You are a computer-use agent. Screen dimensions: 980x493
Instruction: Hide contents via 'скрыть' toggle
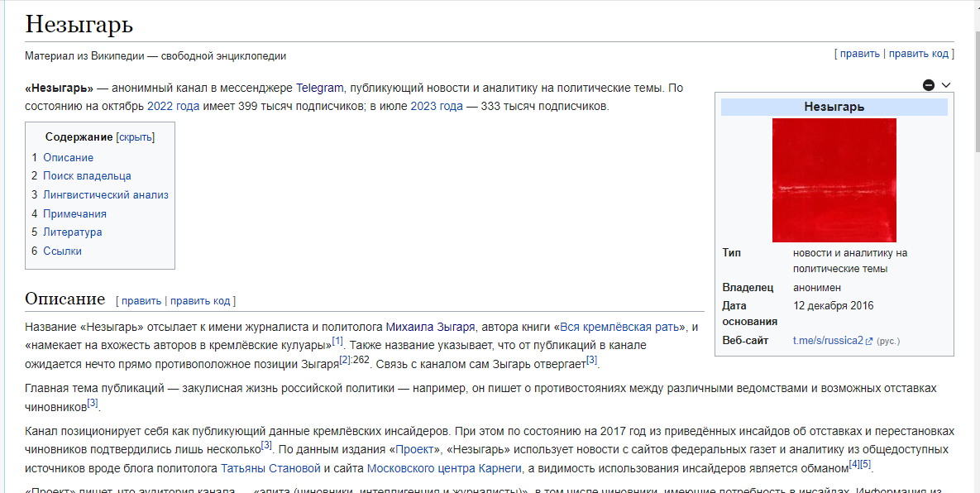pyautogui.click(x=135, y=136)
